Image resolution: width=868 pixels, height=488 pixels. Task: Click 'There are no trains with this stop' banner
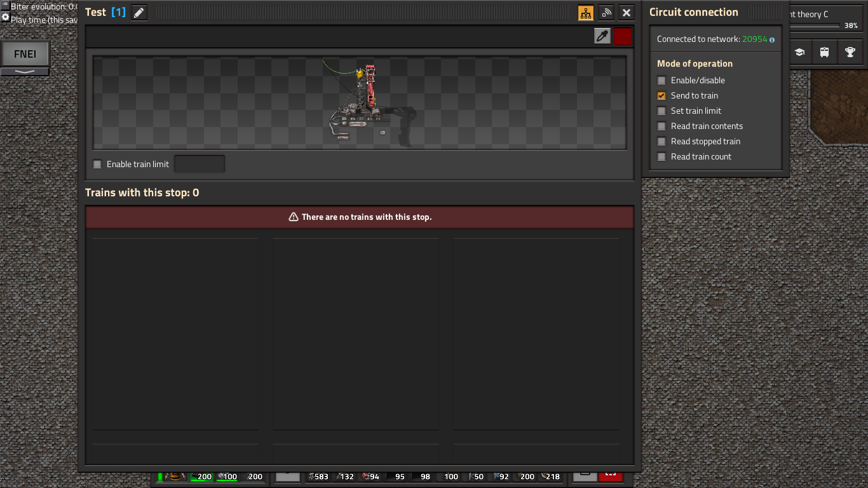[360, 217]
